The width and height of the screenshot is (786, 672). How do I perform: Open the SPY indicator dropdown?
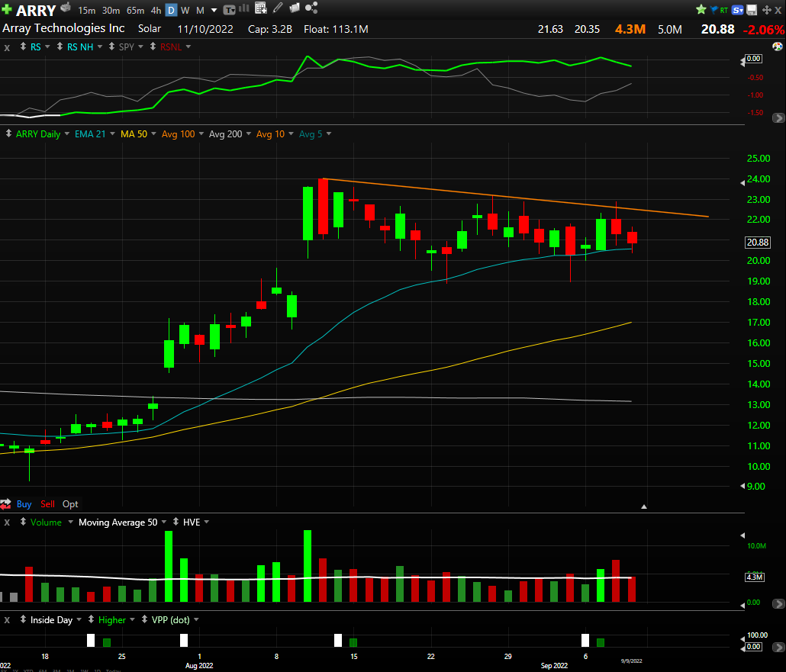coord(141,47)
